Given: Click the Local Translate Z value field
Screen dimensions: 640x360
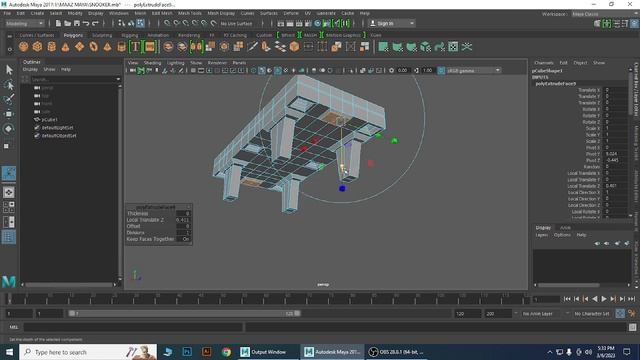Looking at the screenshot, I should tap(183, 220).
